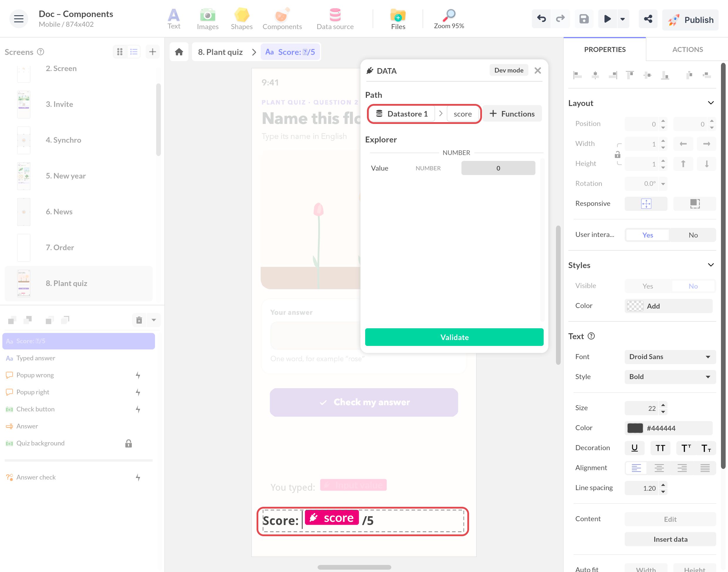Collapse the Layout section

(x=711, y=103)
